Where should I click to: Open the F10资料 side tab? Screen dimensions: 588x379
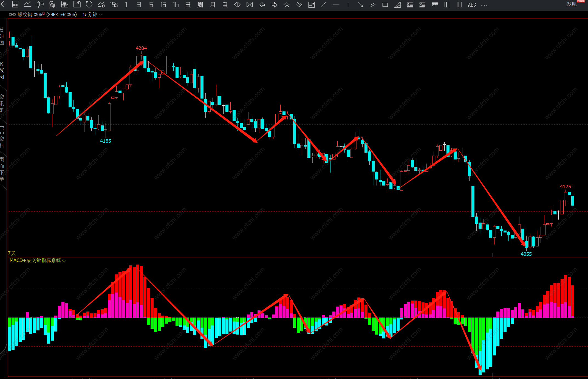2,137
